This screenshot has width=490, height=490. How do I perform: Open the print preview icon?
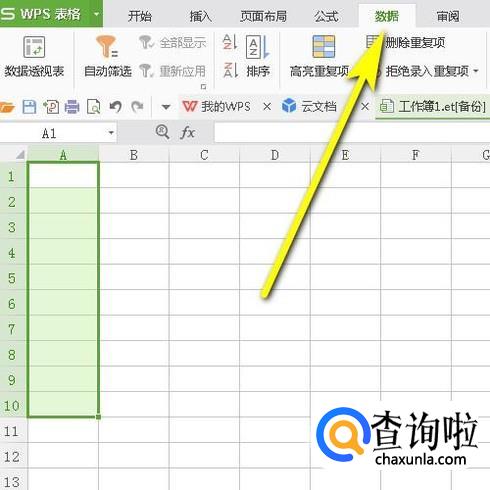click(x=94, y=107)
